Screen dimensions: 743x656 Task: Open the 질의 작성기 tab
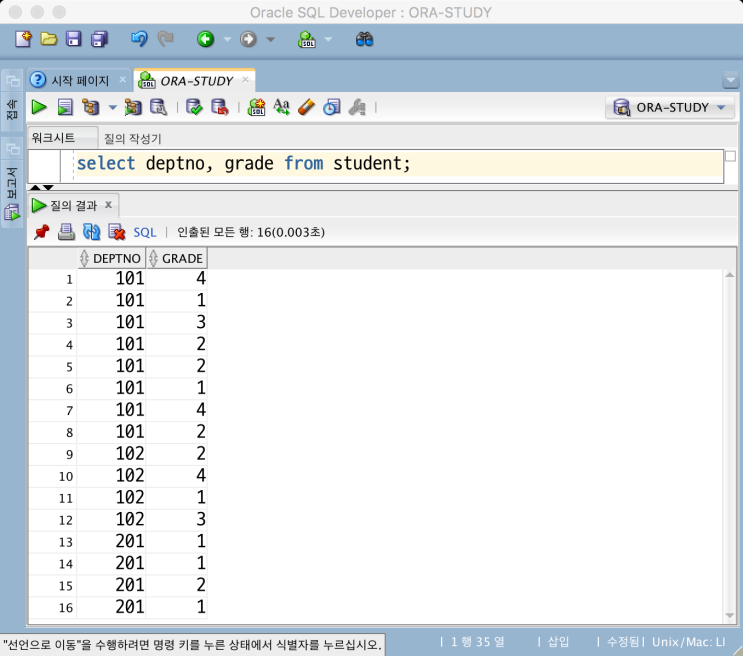133,139
